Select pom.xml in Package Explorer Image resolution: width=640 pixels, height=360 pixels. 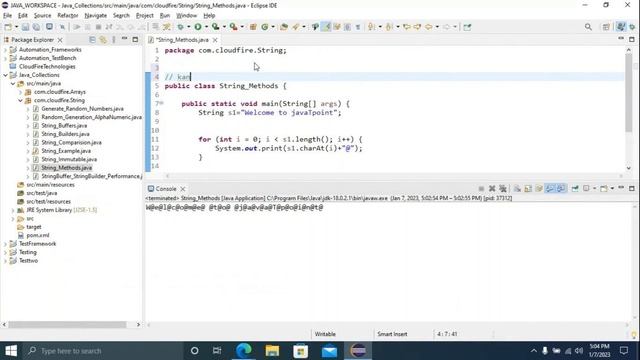(38, 235)
